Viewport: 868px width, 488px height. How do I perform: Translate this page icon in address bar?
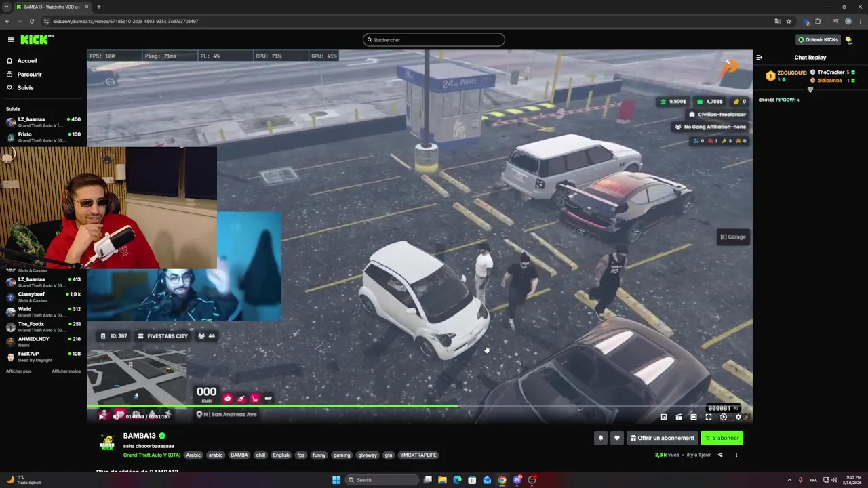tap(778, 21)
